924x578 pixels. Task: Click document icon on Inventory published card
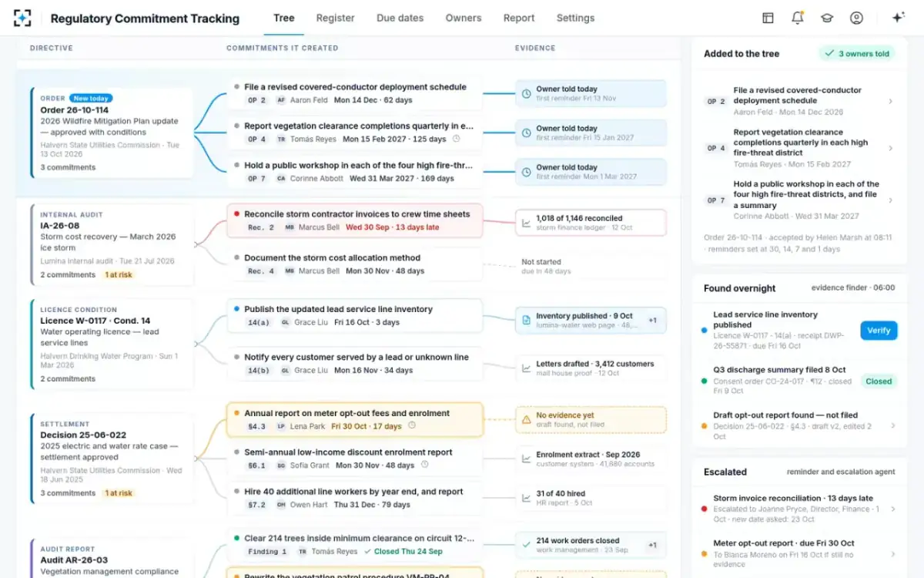coord(526,320)
